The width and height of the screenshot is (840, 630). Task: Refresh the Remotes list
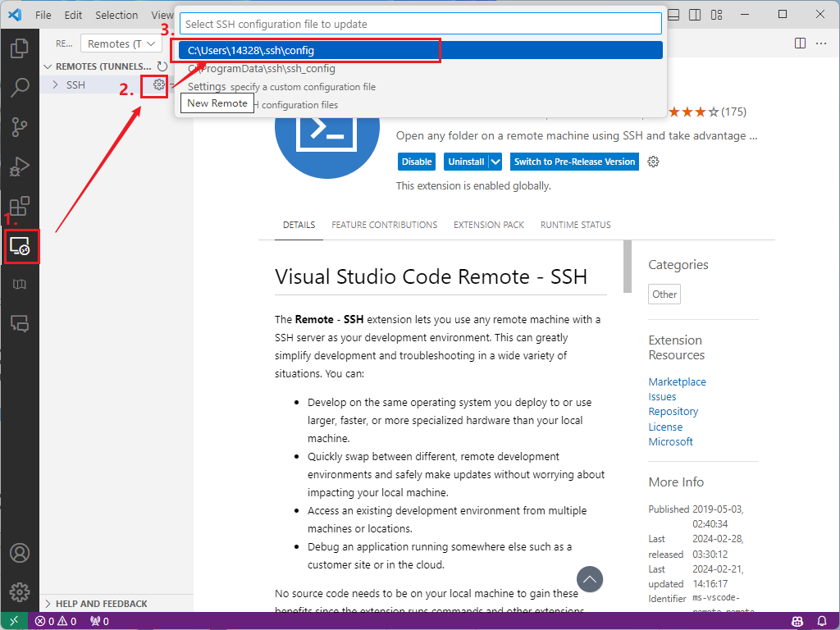[162, 66]
